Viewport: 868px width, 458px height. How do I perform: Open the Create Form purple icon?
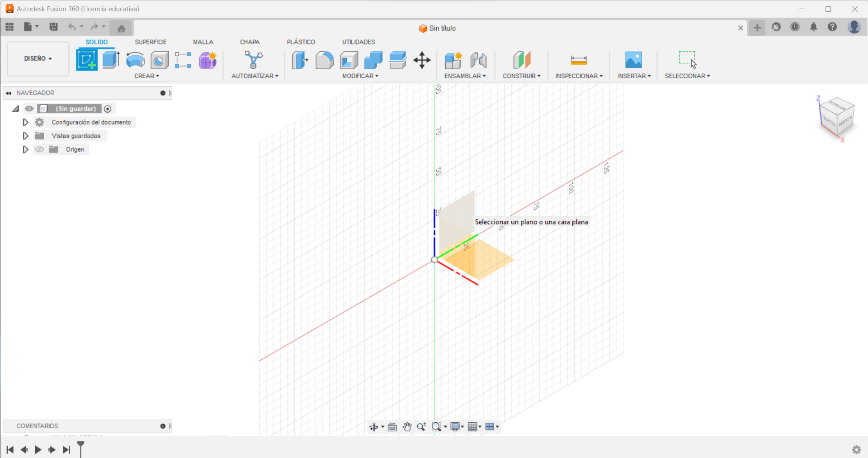[208, 60]
